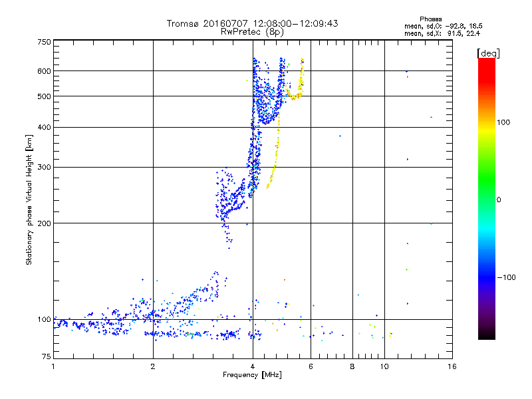Click the plot title 'Tromsø 20160707 12:08:00-12:09:43'
The width and height of the screenshot is (532, 399).
click(x=252, y=23)
